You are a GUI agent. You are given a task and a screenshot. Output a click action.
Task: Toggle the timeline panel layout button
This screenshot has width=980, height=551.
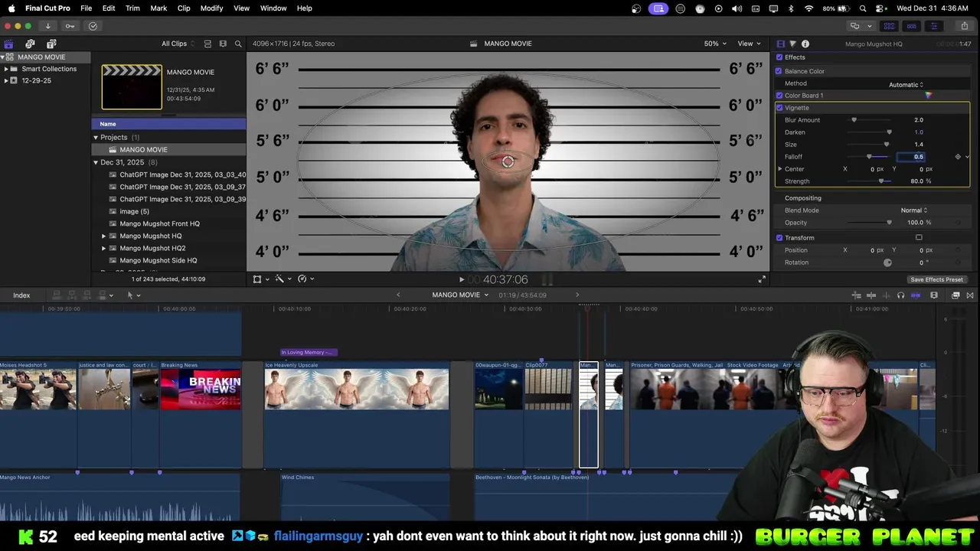[x=911, y=26]
